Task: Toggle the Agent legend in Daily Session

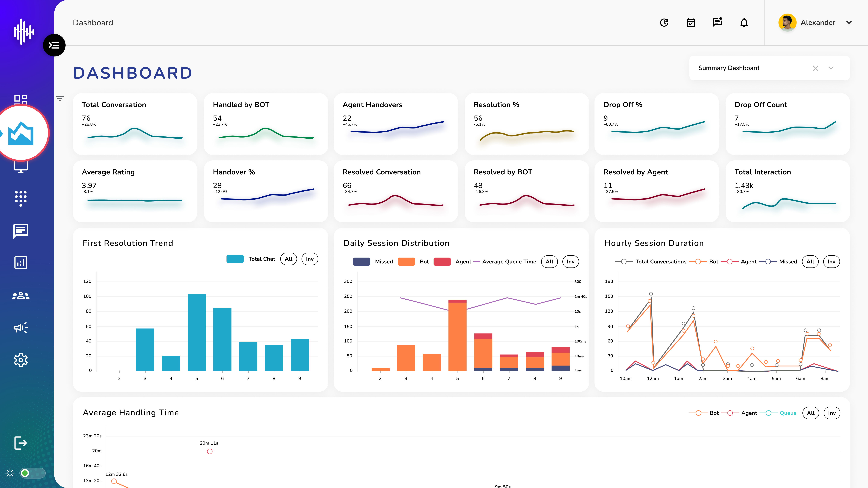Action: [x=452, y=262]
